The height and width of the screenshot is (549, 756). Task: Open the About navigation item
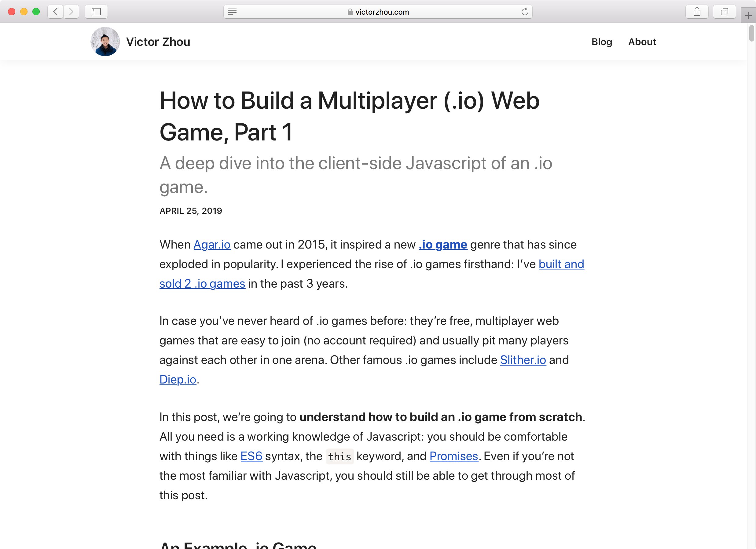coord(642,42)
